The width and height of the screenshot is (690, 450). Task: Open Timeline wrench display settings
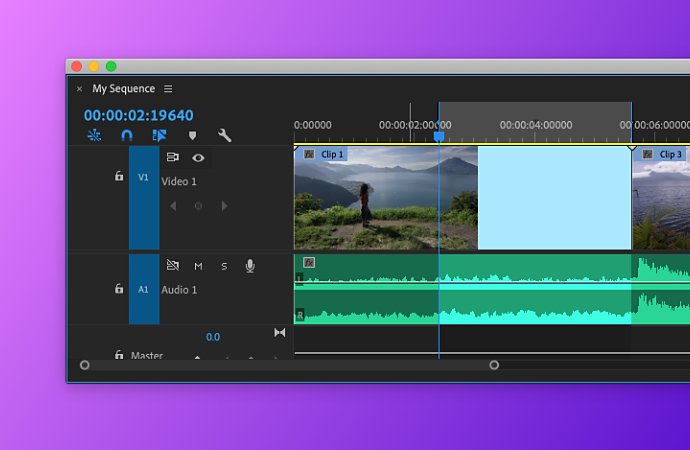pos(224,135)
